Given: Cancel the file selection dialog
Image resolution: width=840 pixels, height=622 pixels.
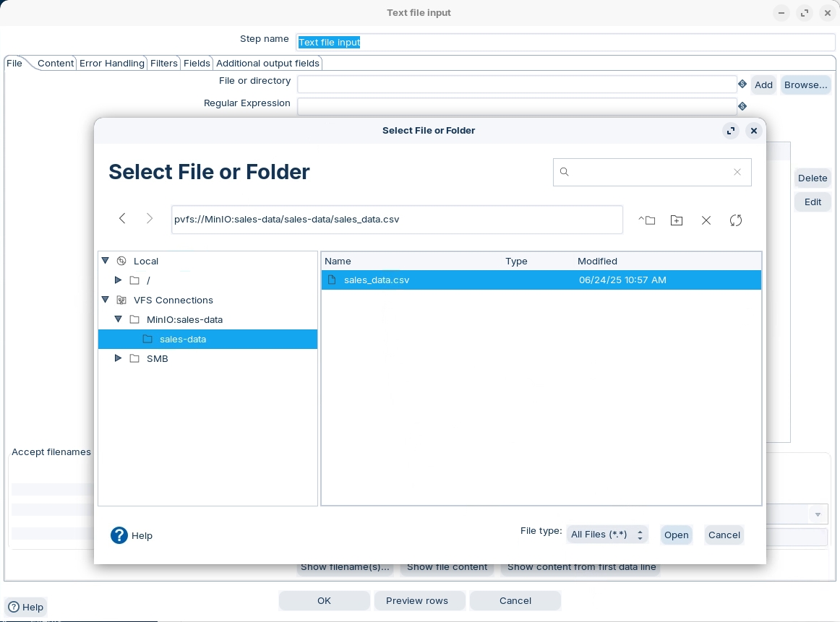Looking at the screenshot, I should [724, 535].
